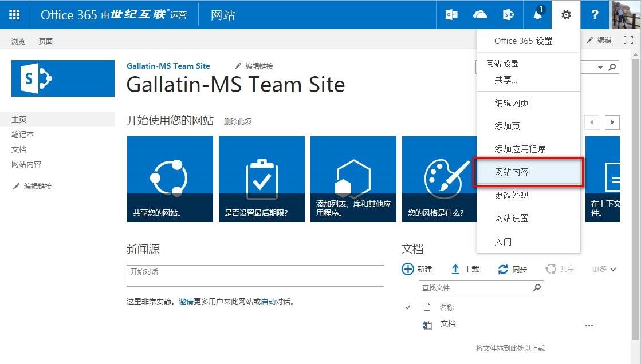Viewport: 641px width, 364px height.
Task: Select Office 365 设置 menu item
Action: pos(523,41)
